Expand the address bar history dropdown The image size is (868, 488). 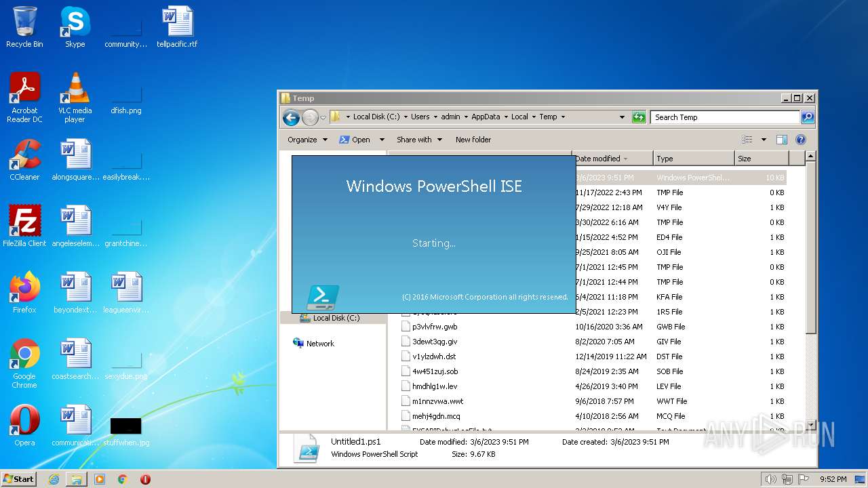[622, 117]
